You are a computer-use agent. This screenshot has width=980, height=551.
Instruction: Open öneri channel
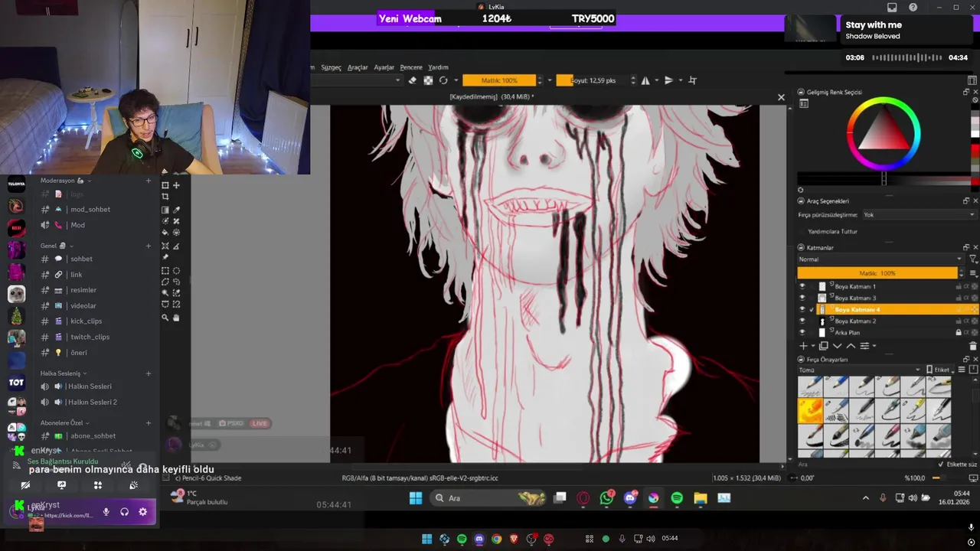[79, 353]
